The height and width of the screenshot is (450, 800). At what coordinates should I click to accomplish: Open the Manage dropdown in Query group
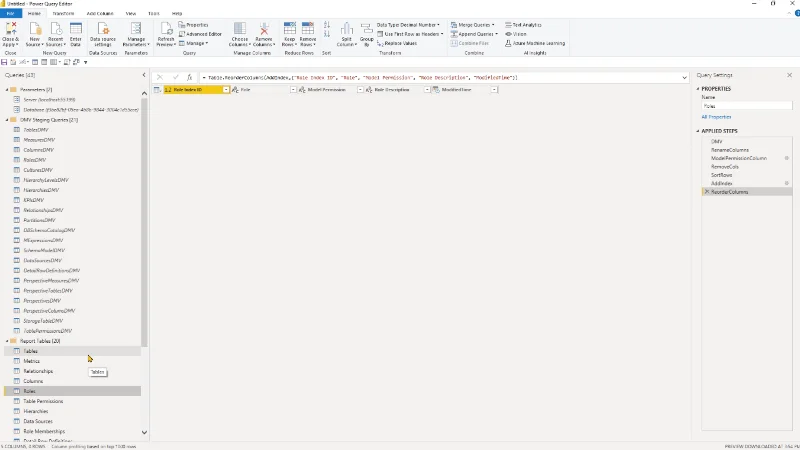(x=194, y=43)
